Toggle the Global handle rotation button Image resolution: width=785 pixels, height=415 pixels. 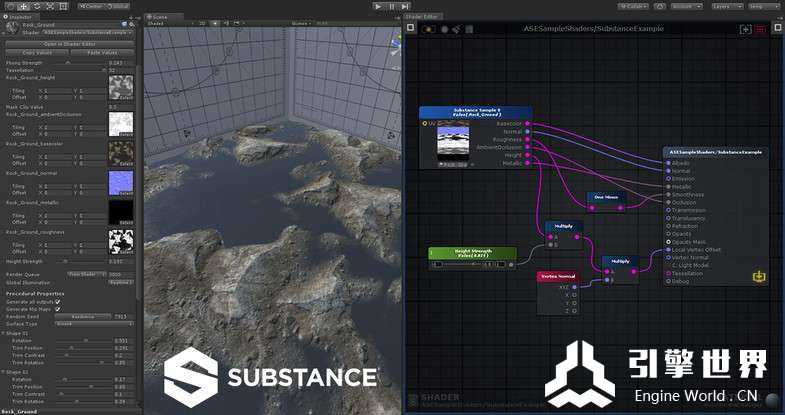point(117,7)
